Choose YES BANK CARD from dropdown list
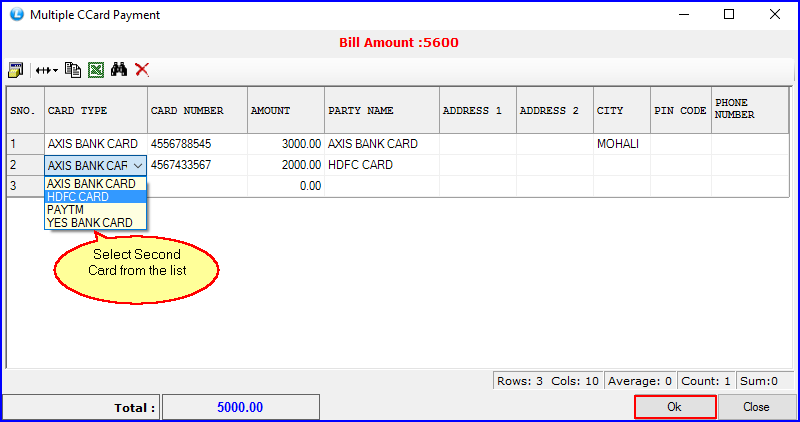Screen dimensions: 800x422 pyautogui.click(x=95, y=222)
